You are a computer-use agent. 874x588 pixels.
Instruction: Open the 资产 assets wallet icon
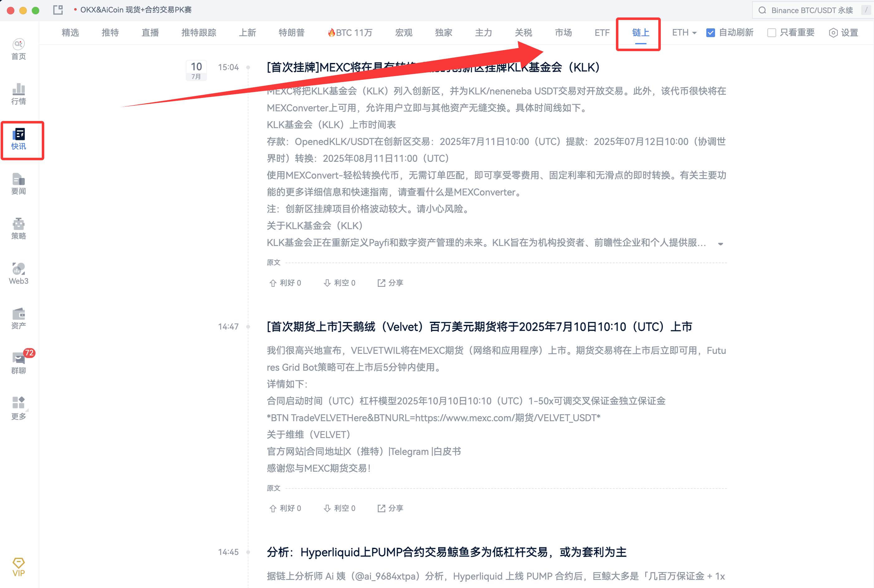(18, 318)
